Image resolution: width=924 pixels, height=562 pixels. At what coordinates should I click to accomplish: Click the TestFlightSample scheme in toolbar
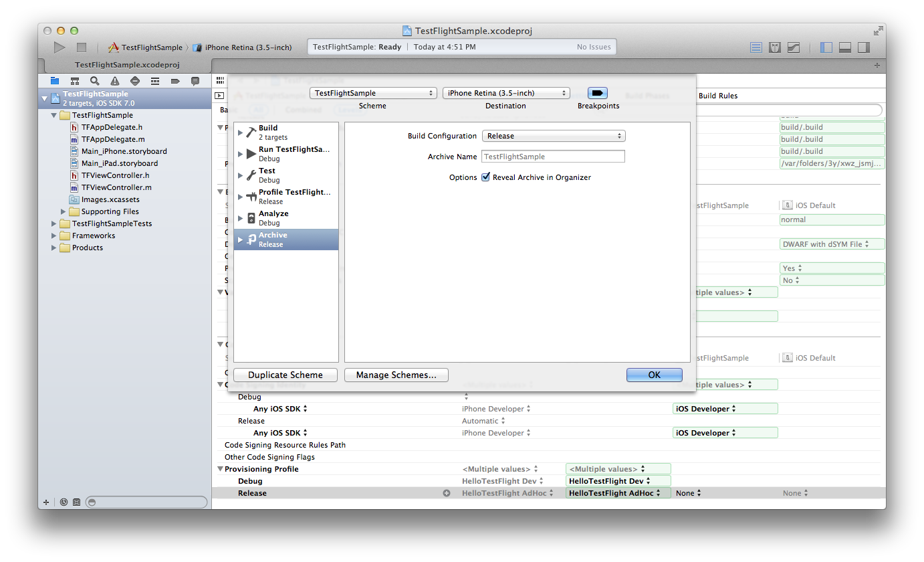(x=145, y=48)
